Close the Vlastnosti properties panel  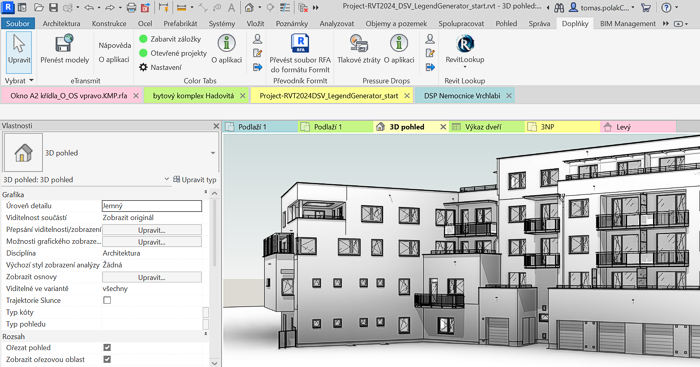(x=216, y=126)
